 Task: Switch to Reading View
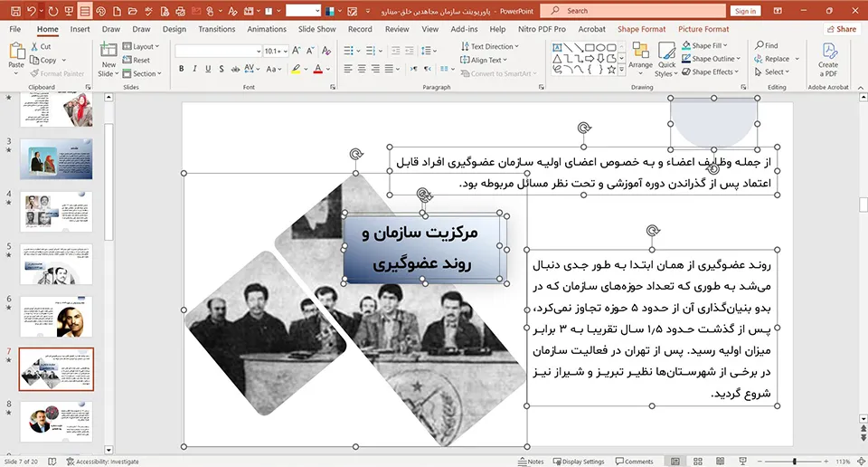[720, 462]
